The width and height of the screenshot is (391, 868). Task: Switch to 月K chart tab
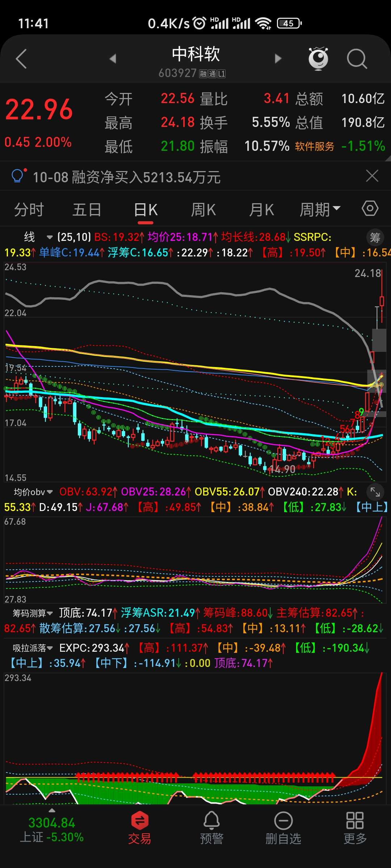[x=261, y=210]
